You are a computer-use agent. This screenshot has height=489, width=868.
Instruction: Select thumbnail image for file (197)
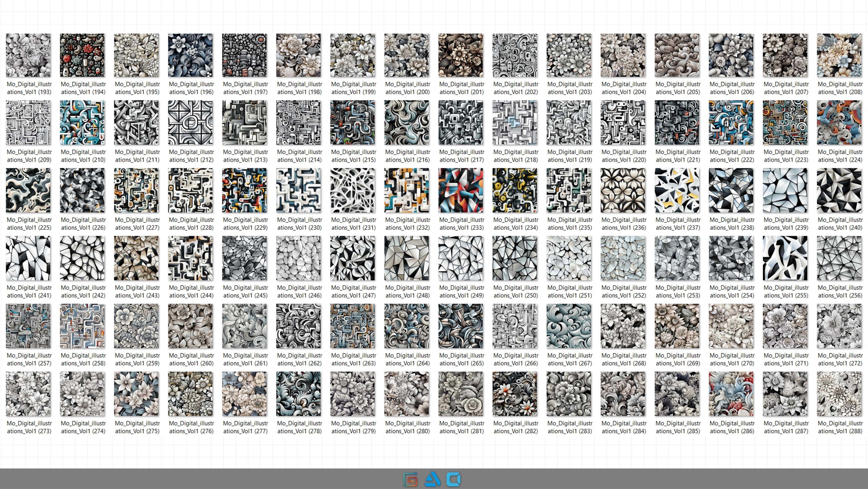point(245,55)
